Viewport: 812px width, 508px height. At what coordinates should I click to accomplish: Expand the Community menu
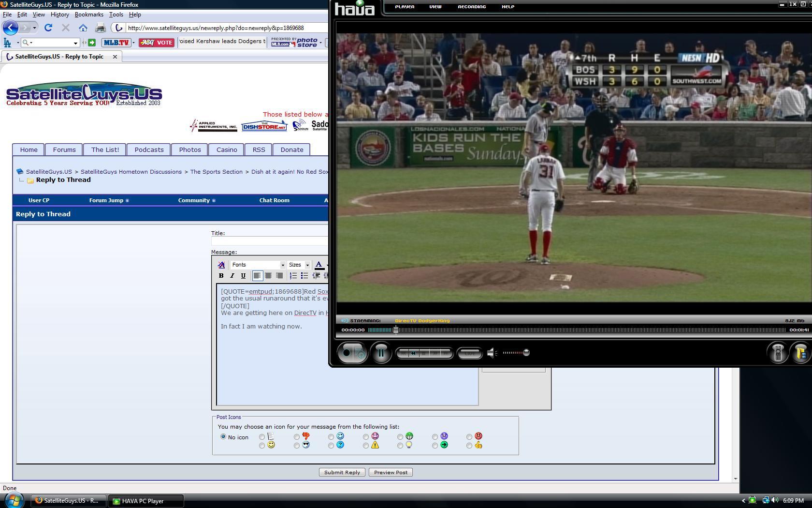[197, 200]
